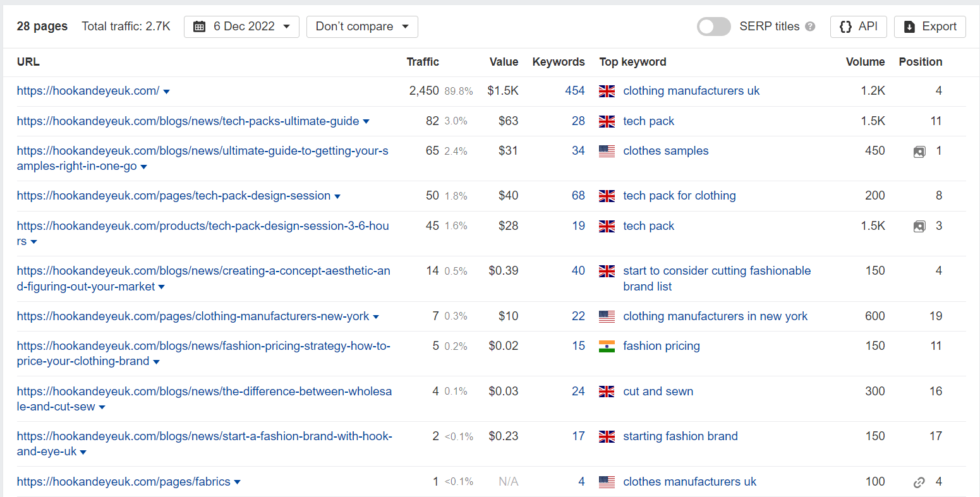Open the 34 keywords count link
980x497 pixels.
pyautogui.click(x=578, y=151)
